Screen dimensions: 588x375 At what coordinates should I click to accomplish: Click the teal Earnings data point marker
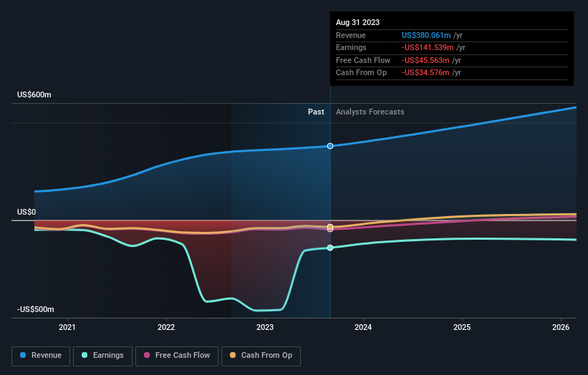(x=330, y=248)
